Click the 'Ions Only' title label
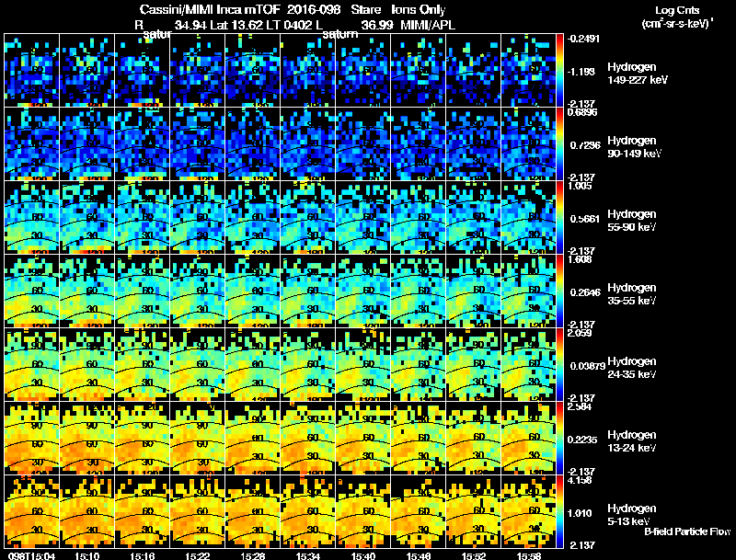This screenshot has height=560, width=736. 419,9
